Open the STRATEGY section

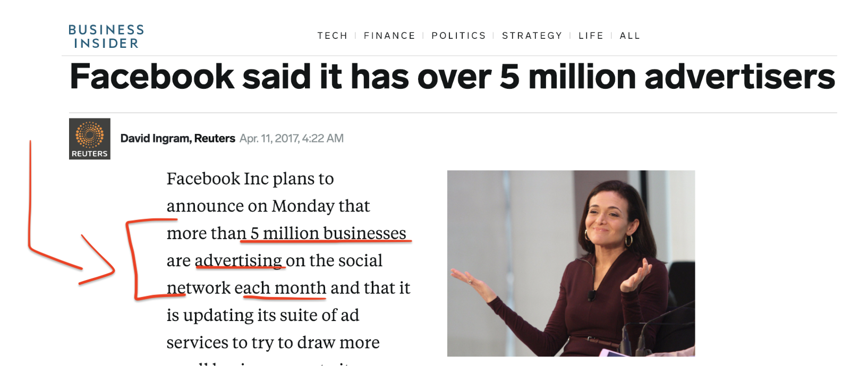pyautogui.click(x=532, y=36)
